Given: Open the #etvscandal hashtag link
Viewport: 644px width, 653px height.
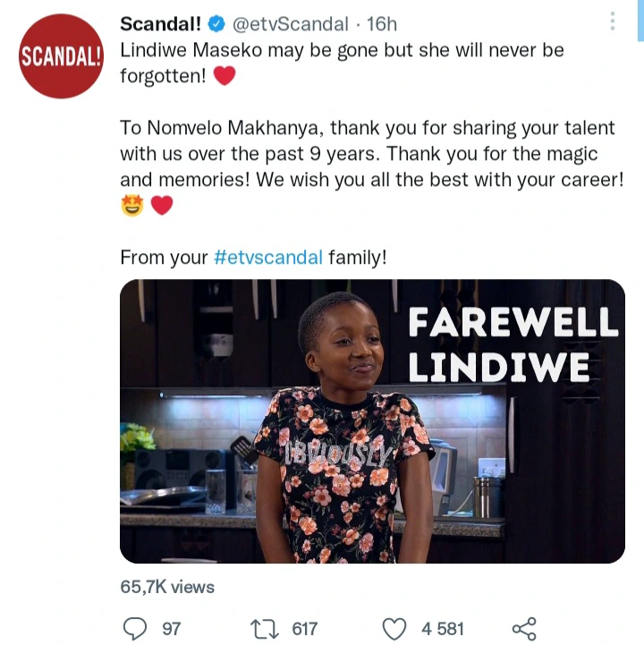Looking at the screenshot, I should (268, 257).
